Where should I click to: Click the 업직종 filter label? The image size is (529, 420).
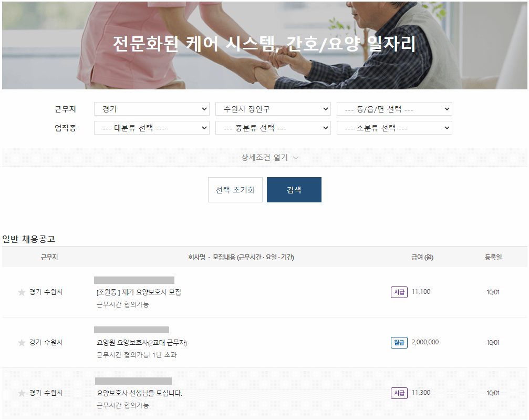click(x=66, y=128)
